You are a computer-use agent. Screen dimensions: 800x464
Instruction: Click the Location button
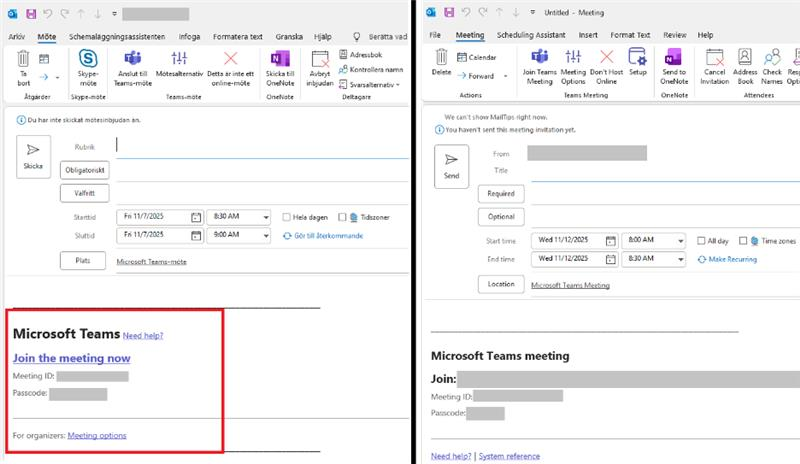coord(501,284)
